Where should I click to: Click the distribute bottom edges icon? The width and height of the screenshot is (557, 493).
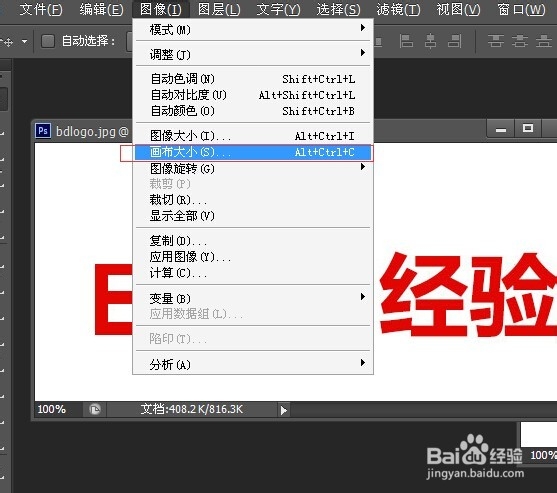pos(544,41)
